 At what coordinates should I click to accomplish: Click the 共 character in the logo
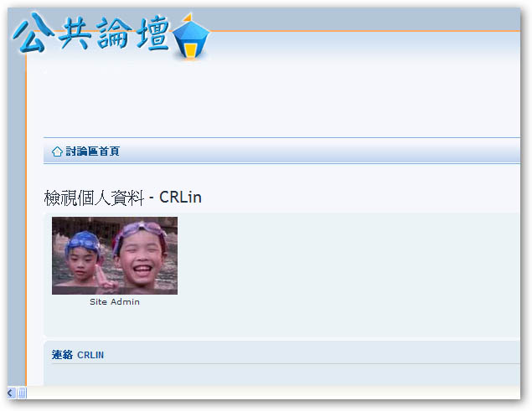coord(75,33)
